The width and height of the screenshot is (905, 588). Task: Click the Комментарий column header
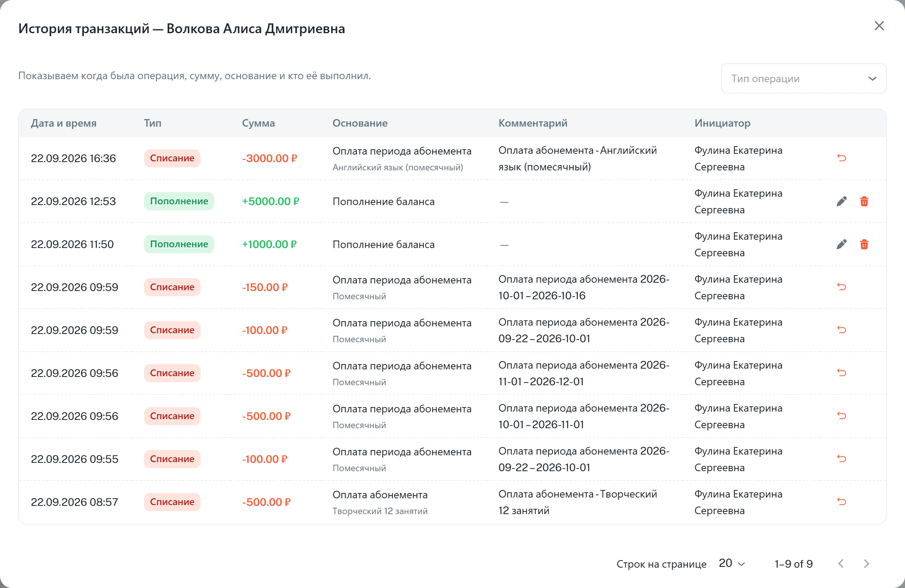(533, 123)
